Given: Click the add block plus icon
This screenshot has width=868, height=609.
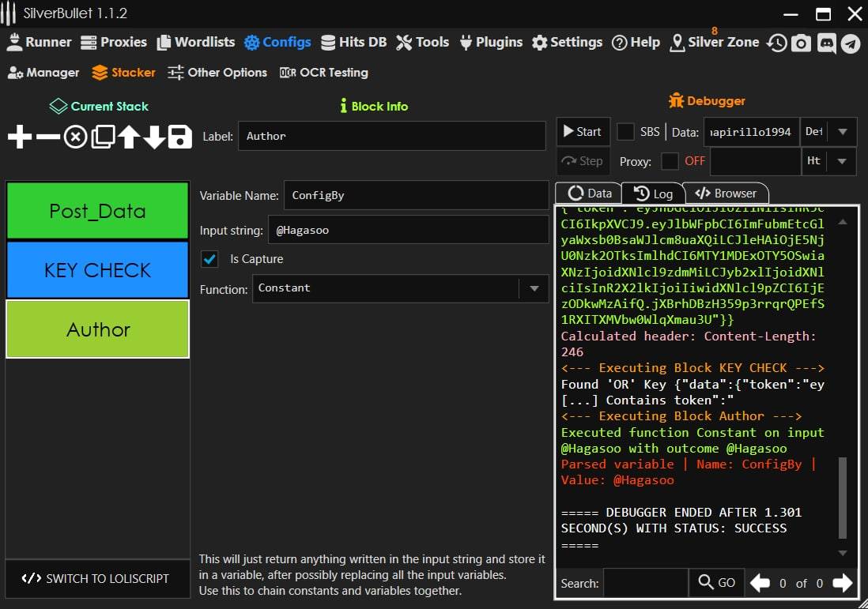Looking at the screenshot, I should 20,137.
